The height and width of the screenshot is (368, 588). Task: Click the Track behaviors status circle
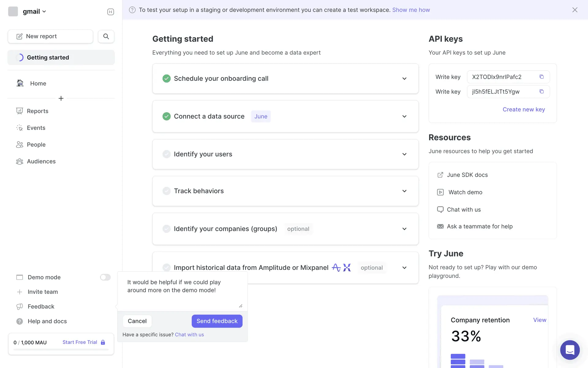click(x=166, y=191)
